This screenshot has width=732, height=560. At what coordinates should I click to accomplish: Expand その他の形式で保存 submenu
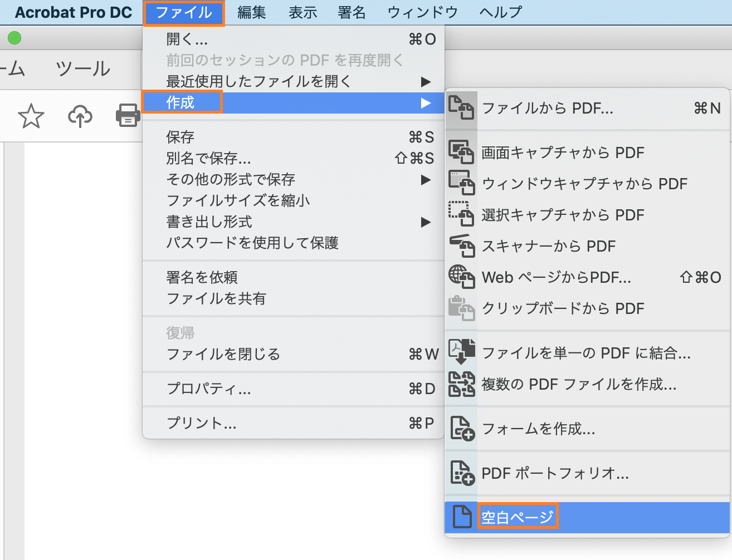(x=234, y=179)
